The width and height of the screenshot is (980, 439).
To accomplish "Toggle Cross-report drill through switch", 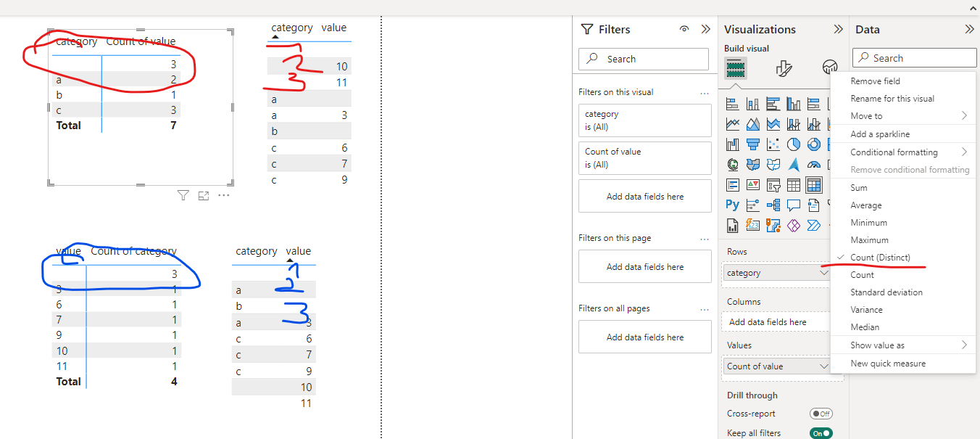I will (x=821, y=414).
